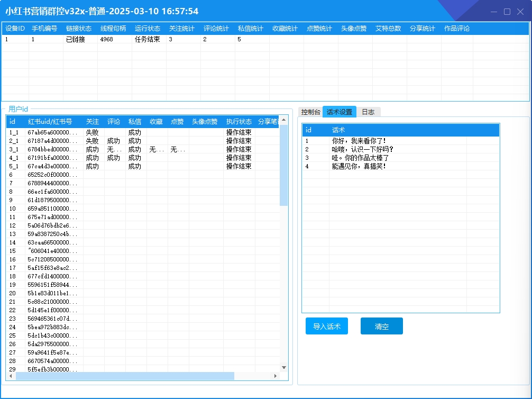The image size is (532, 399).
Task: Click the 运行状态 column header
Action: pyautogui.click(x=148, y=29)
